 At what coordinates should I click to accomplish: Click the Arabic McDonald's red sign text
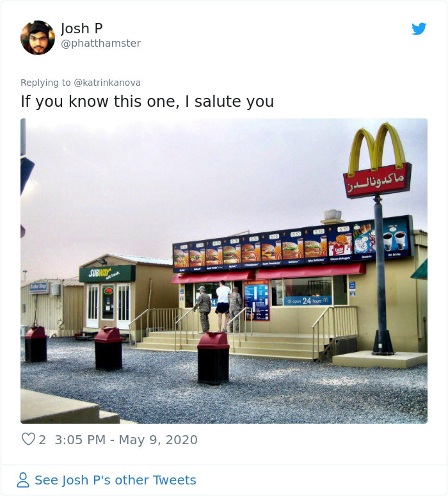point(376,182)
